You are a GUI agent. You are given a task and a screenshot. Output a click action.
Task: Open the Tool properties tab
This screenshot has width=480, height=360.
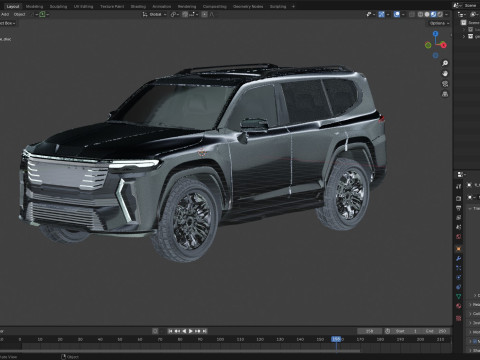[459, 186]
